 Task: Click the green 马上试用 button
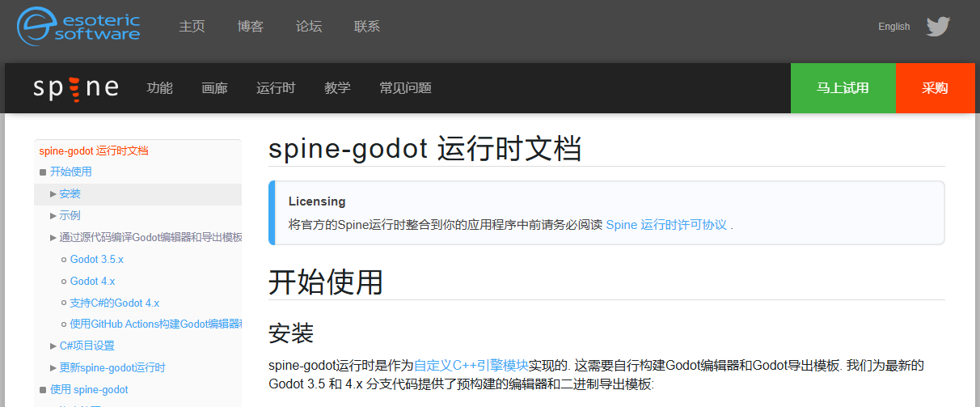coord(843,88)
